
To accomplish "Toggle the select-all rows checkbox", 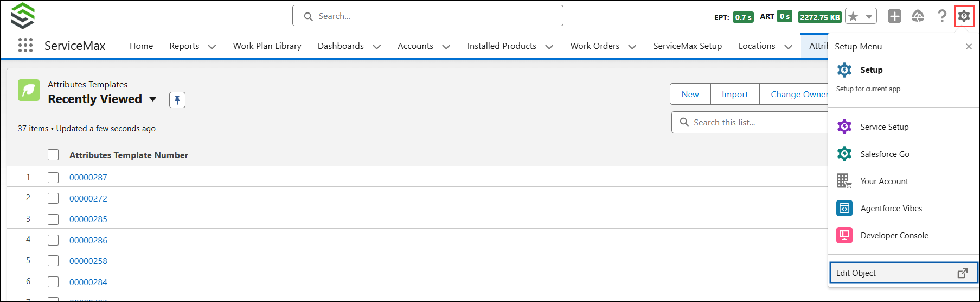I will click(x=53, y=155).
